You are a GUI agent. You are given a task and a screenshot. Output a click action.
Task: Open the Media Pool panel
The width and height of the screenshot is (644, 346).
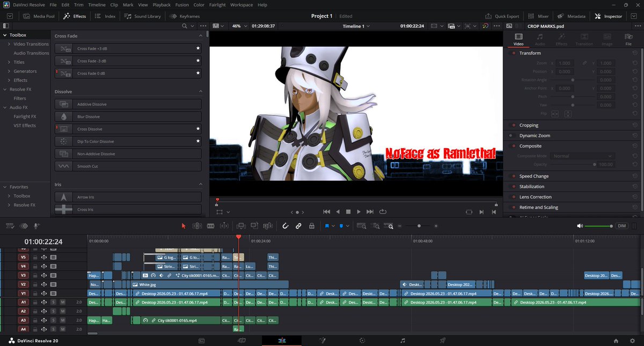coord(39,16)
